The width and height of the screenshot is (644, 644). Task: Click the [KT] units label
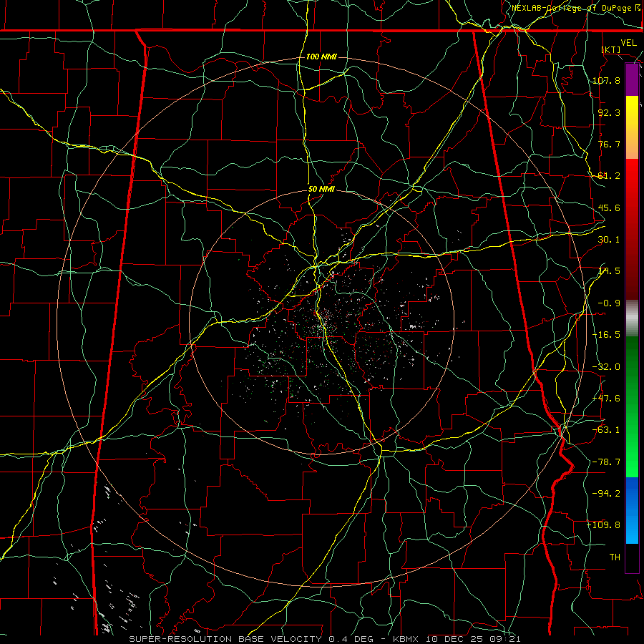611,49
